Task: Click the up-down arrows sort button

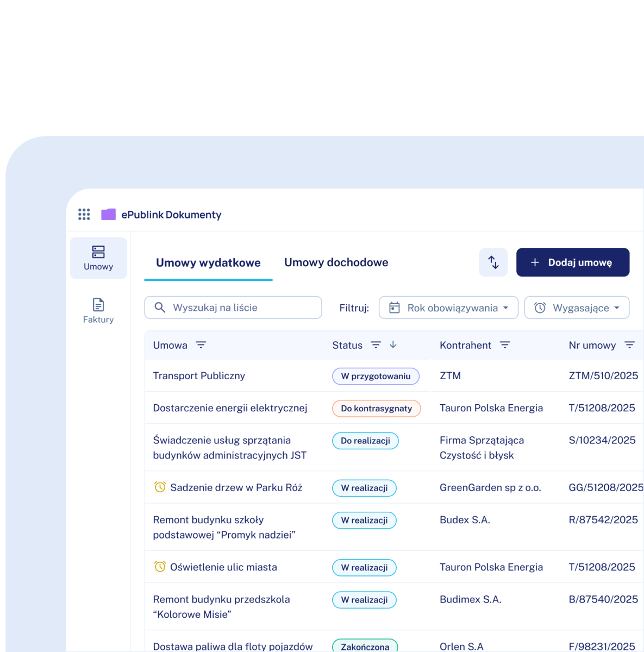Action: click(493, 262)
